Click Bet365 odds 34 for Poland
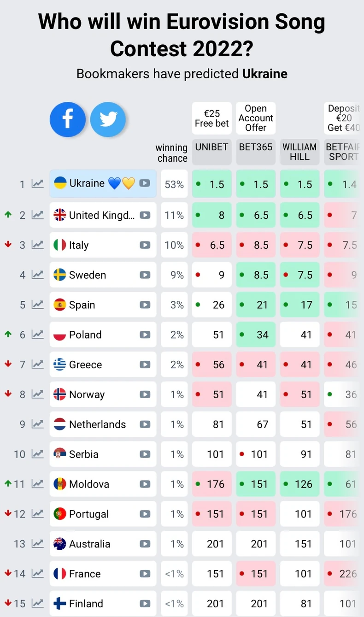 pyautogui.click(x=256, y=335)
